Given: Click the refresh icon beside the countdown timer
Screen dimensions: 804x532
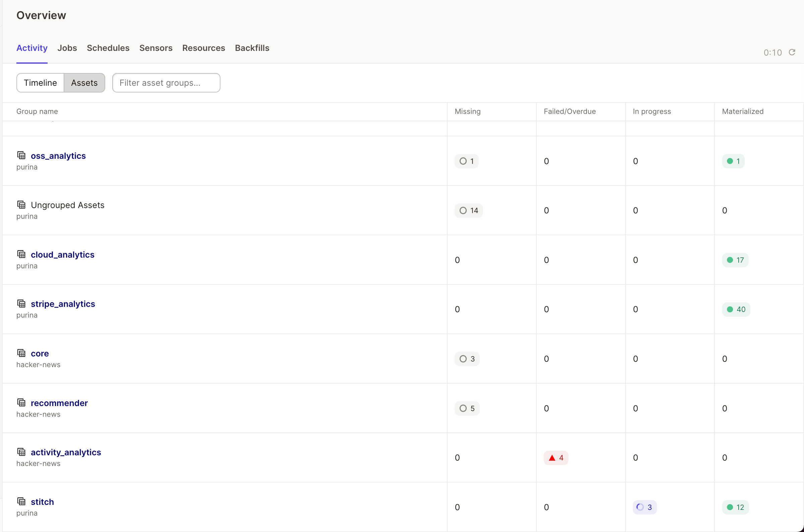Looking at the screenshot, I should (792, 52).
